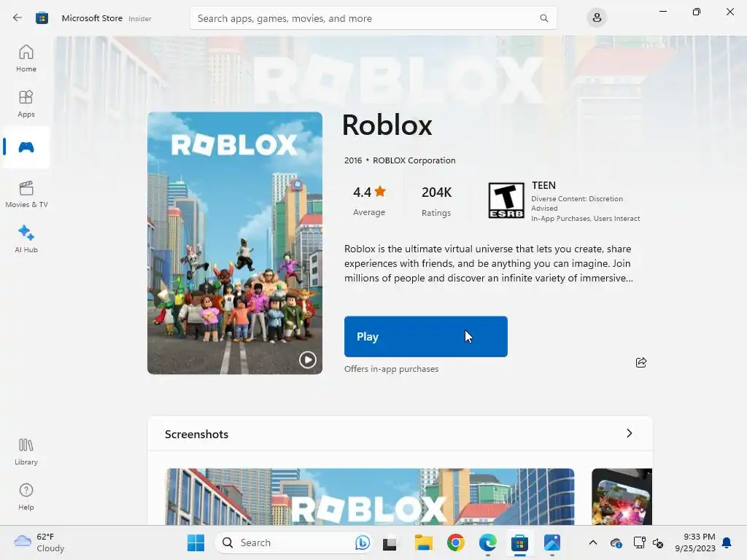Show hidden system tray icons

[x=592, y=542]
